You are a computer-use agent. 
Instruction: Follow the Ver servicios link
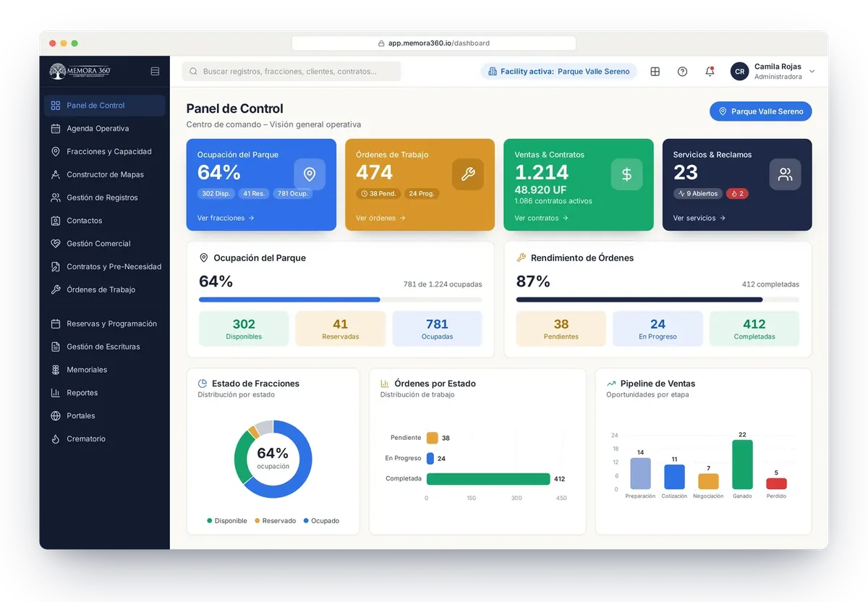(699, 218)
